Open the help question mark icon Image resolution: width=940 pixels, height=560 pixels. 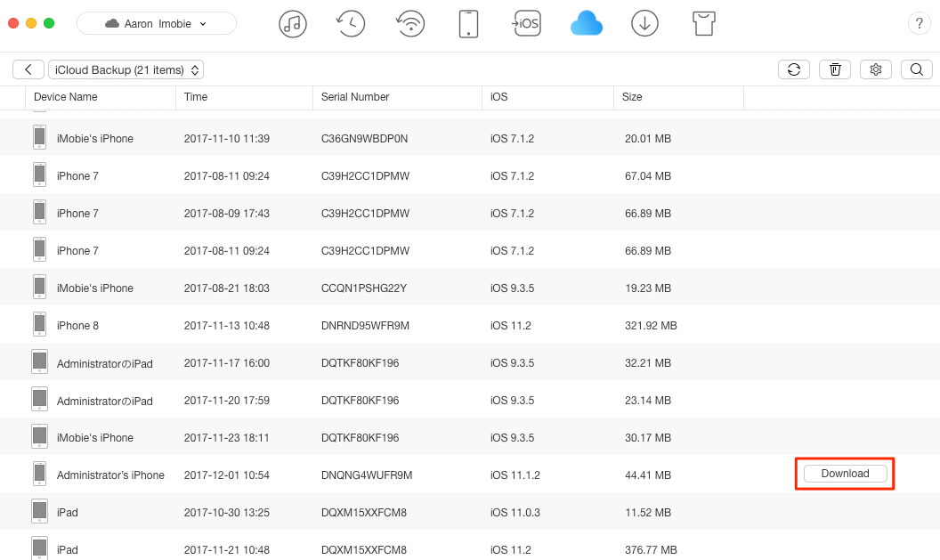coord(919,24)
